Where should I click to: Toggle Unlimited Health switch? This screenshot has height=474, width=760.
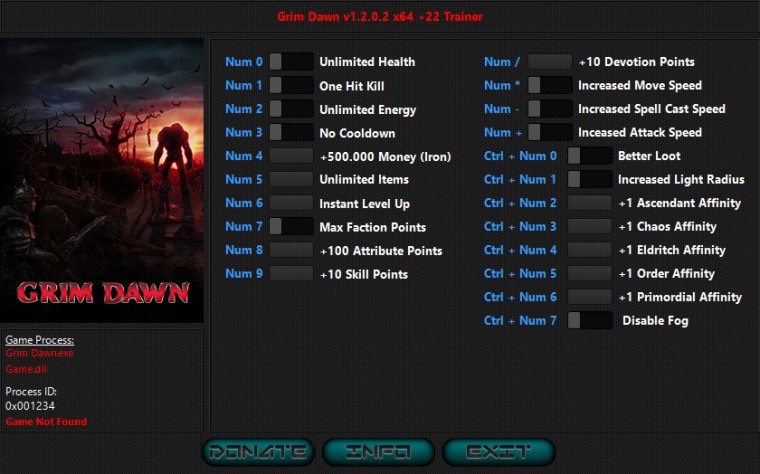(x=291, y=62)
